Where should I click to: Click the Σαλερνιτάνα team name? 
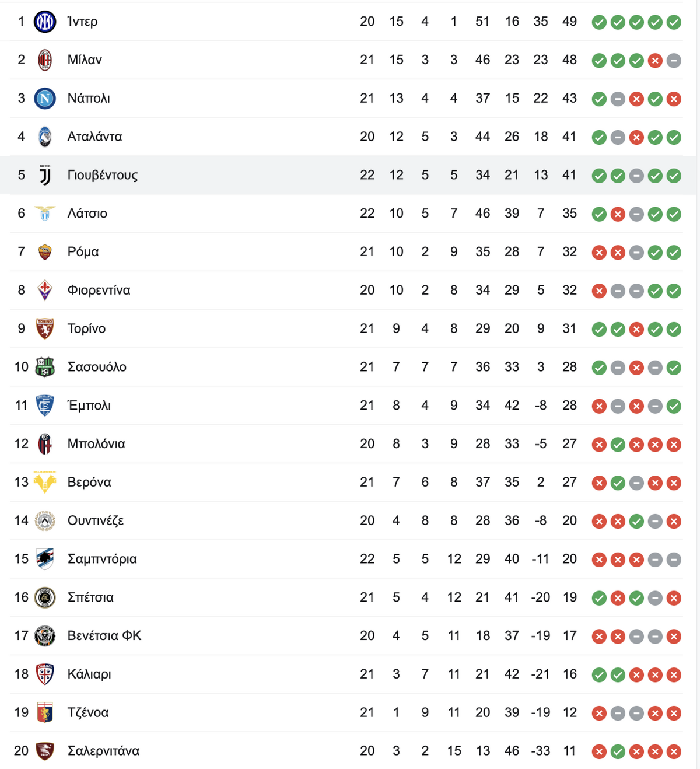[104, 751]
